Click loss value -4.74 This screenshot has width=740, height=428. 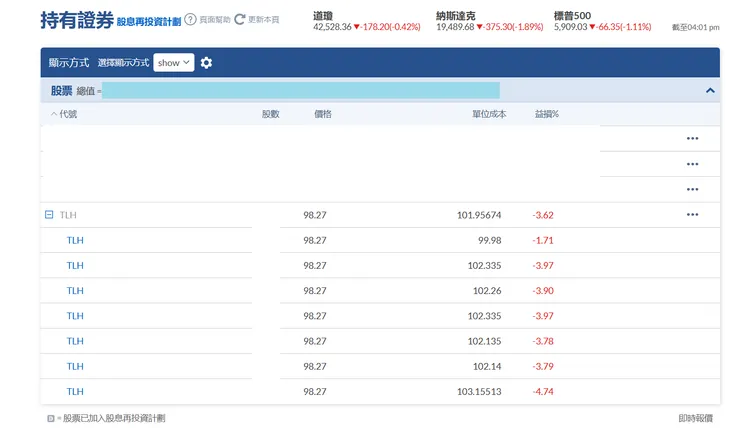pyautogui.click(x=543, y=392)
